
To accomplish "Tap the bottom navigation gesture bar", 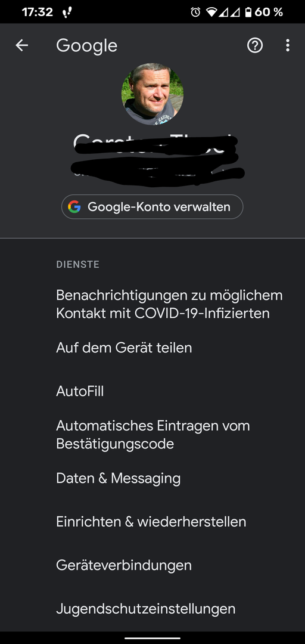I will pos(152,638).
